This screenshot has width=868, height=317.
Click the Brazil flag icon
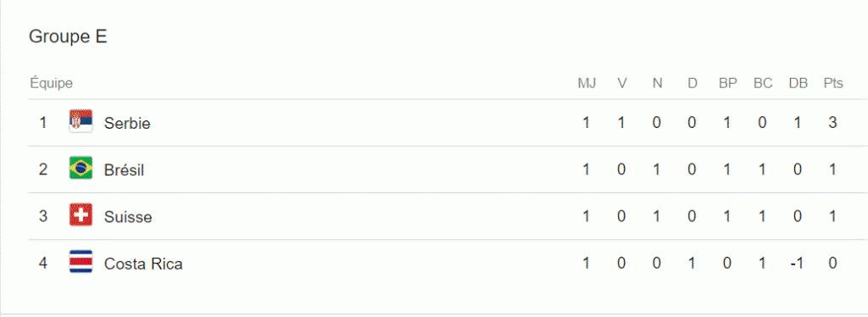pos(81,168)
